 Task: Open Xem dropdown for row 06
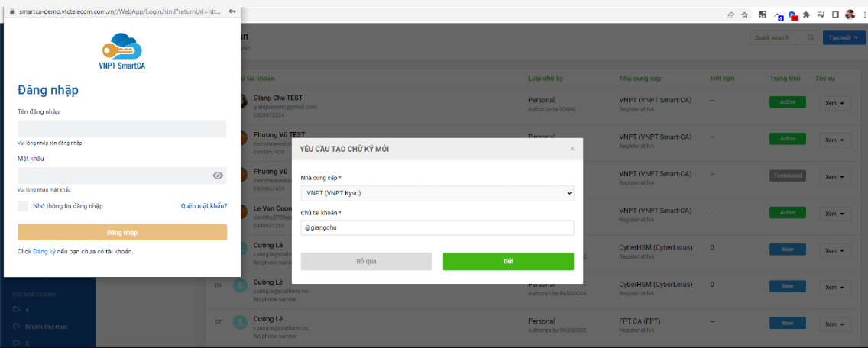coord(835,287)
